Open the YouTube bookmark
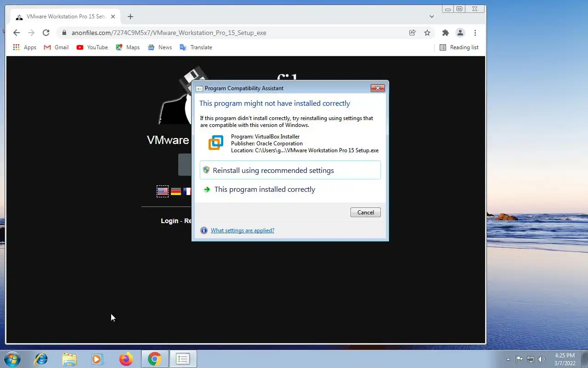The width and height of the screenshot is (588, 368). pos(92,47)
